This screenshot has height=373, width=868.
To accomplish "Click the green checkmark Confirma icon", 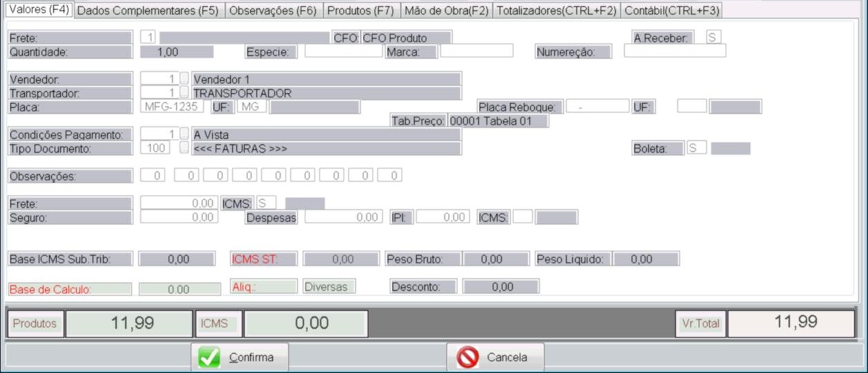I will point(209,357).
